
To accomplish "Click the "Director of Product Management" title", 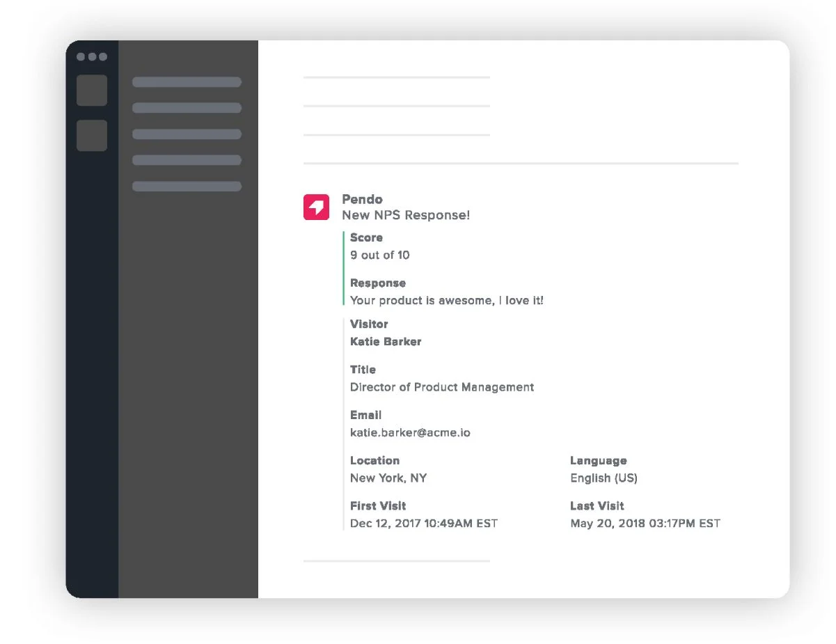I will click(x=442, y=387).
